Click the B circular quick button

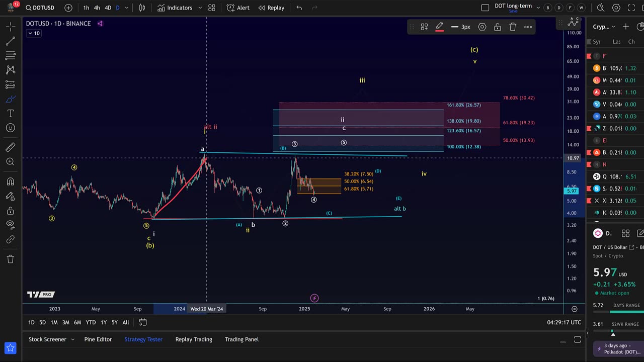(x=548, y=8)
